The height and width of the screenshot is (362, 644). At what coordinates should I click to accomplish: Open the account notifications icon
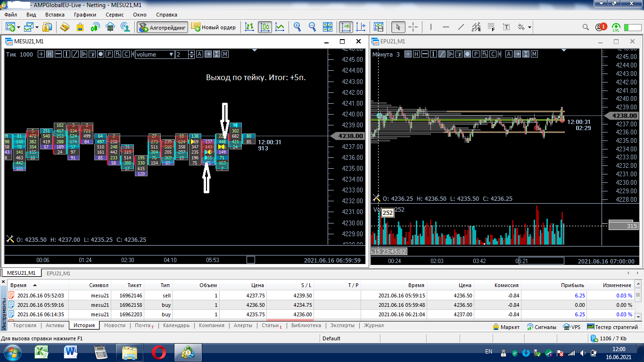coord(601,27)
